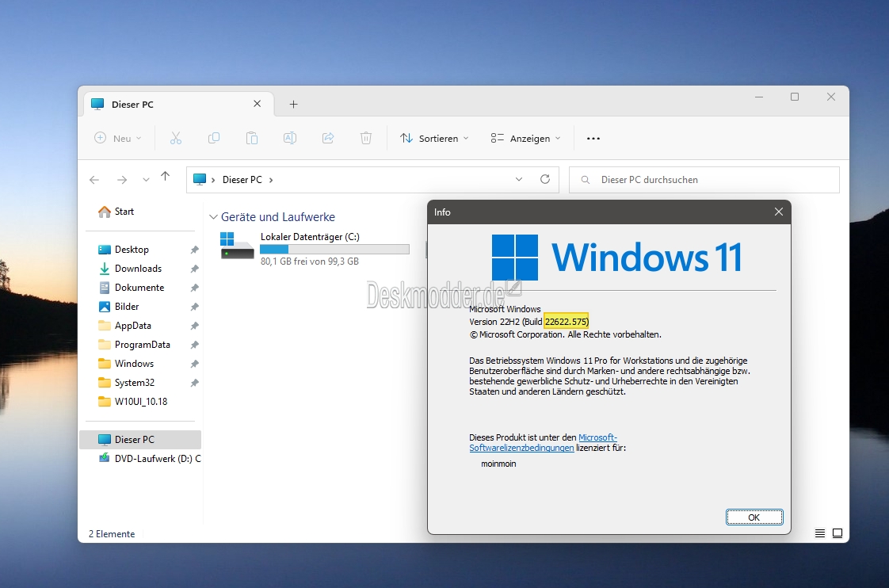Open AppData folder in sidebar
The image size is (889, 588).
[132, 326]
